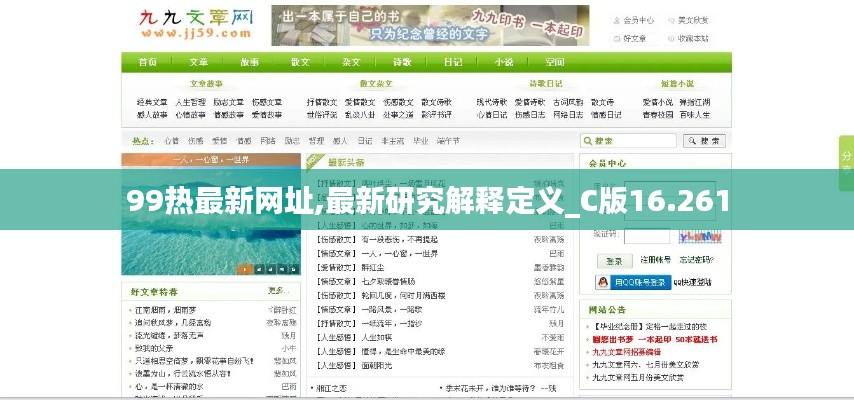Image resolution: width=854 pixels, height=400 pixels.
Task: Click the captcha verification image
Action: [x=699, y=237]
